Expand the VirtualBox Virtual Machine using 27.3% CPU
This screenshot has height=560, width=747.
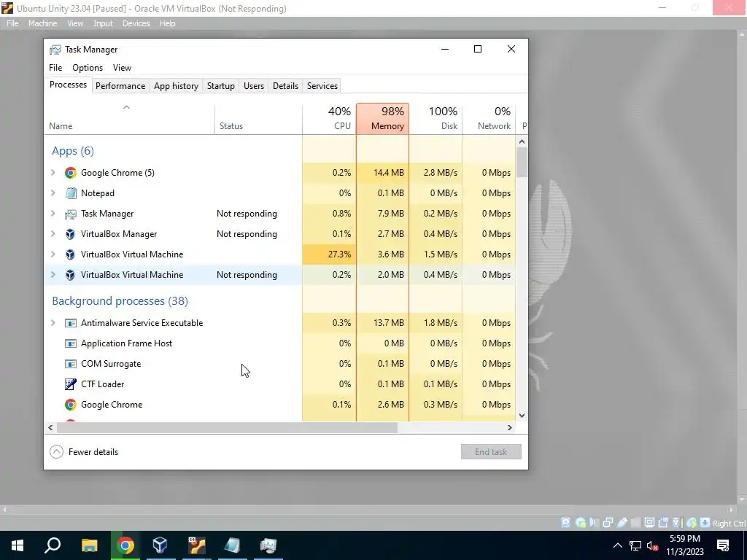[x=53, y=254]
